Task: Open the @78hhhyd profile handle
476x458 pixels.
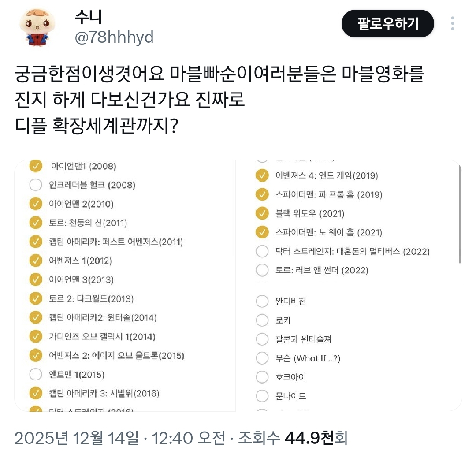Action: coord(114,37)
